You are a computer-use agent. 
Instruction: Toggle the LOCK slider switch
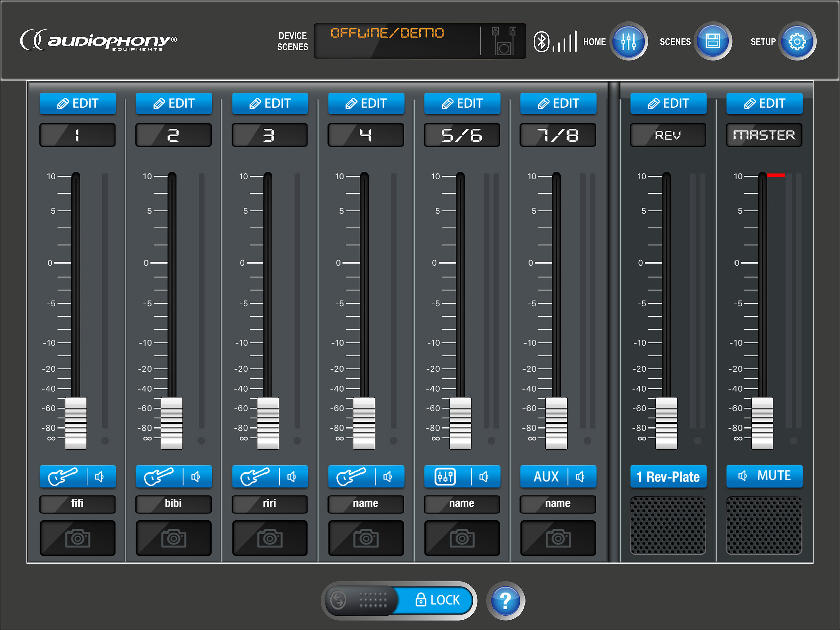pyautogui.click(x=399, y=600)
